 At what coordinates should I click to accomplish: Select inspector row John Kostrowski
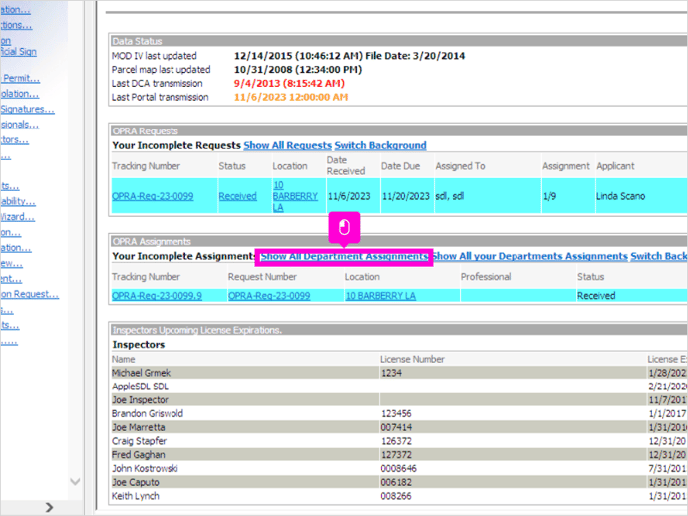tap(399, 468)
